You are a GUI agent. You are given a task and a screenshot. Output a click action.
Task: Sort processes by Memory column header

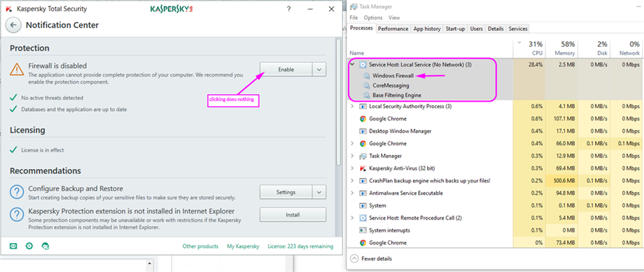[x=562, y=48]
